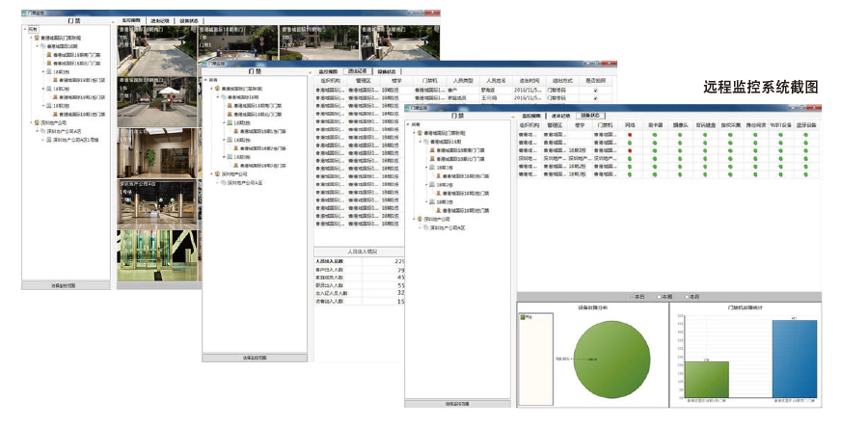Open 进出记录 tab in device status window

(x=559, y=116)
